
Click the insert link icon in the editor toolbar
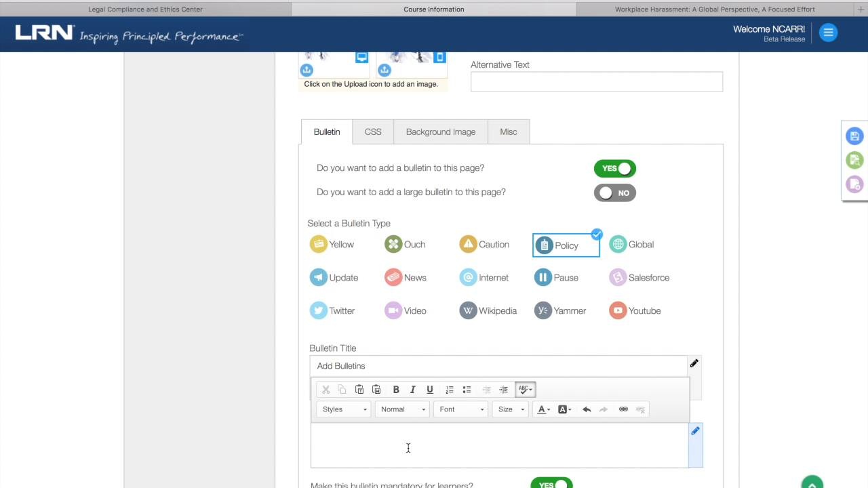pos(623,409)
